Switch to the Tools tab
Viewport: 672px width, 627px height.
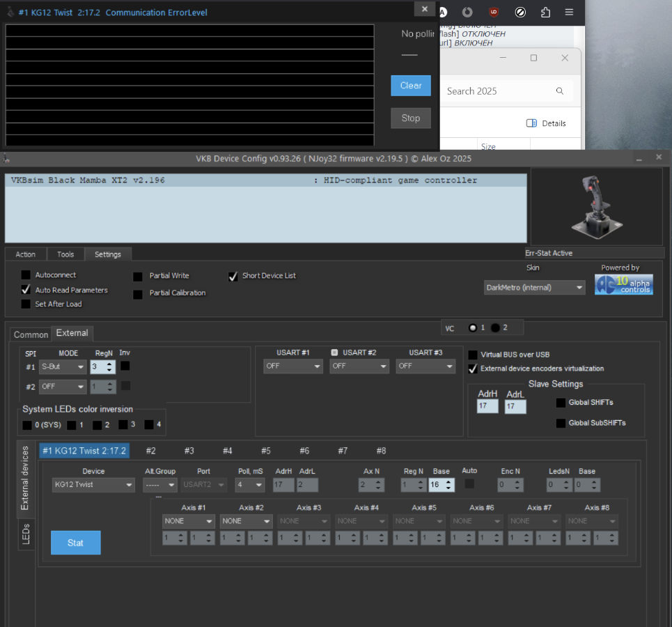[x=65, y=254]
